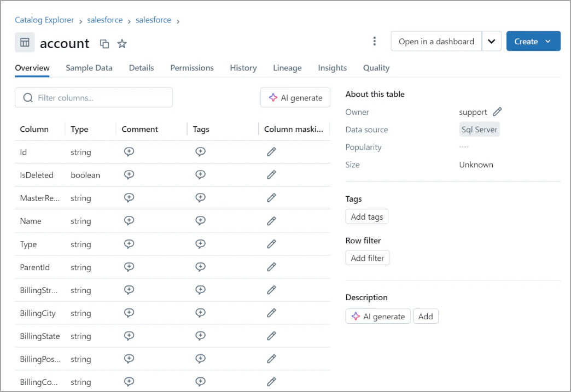
Task: Copy the account table name icon
Action: [104, 44]
